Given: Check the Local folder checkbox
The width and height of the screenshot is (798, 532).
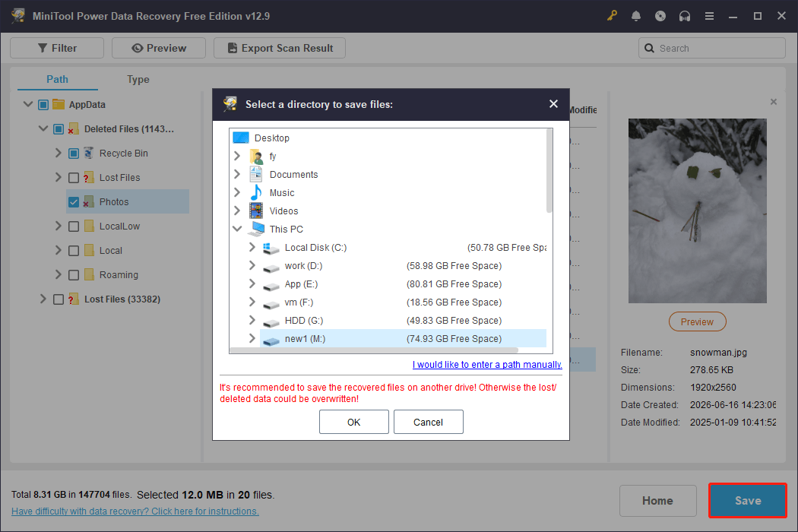Looking at the screenshot, I should tap(74, 251).
